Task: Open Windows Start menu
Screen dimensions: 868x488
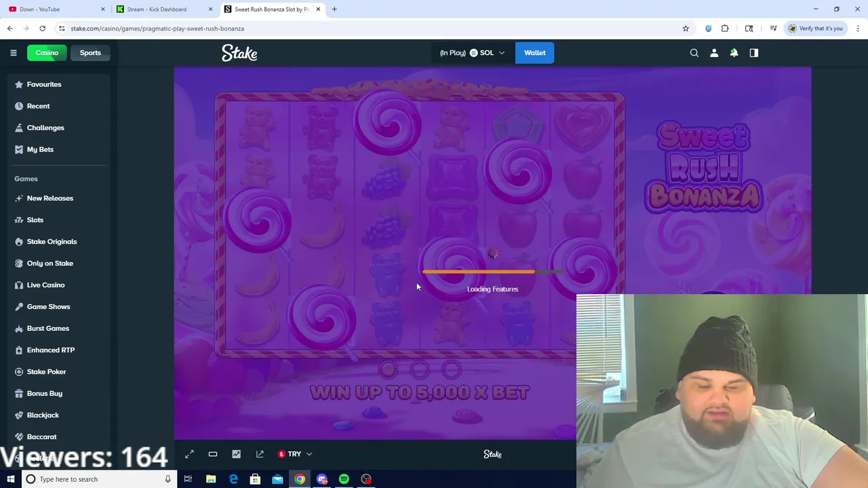Action: point(10,479)
